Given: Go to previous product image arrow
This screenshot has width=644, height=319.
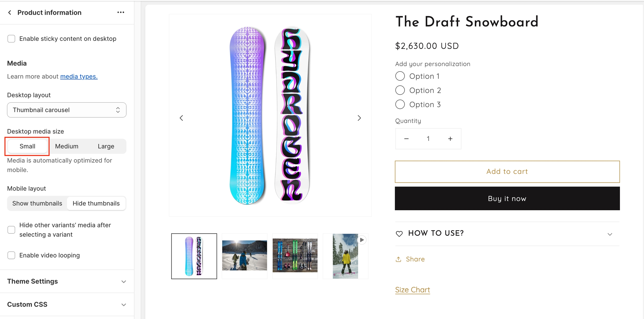Looking at the screenshot, I should coord(181,118).
